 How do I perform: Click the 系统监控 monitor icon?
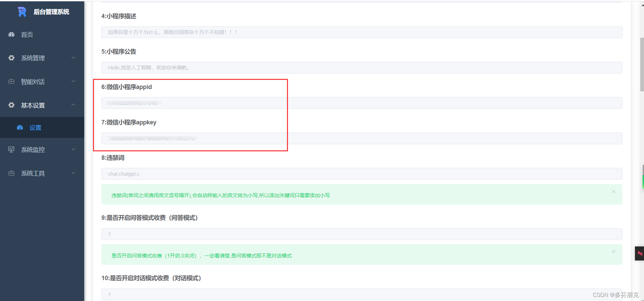coord(11,149)
